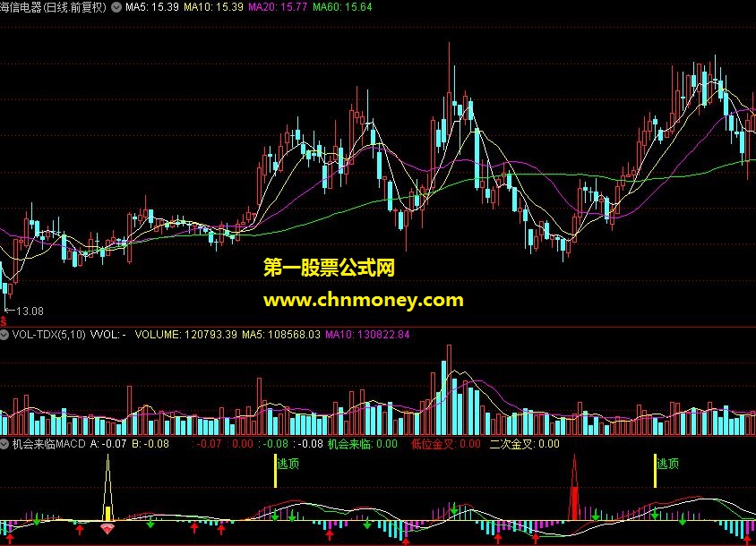Click the 二次金叉: 0.00 label
Image resolution: width=756 pixels, height=546 pixels.
coord(525,444)
